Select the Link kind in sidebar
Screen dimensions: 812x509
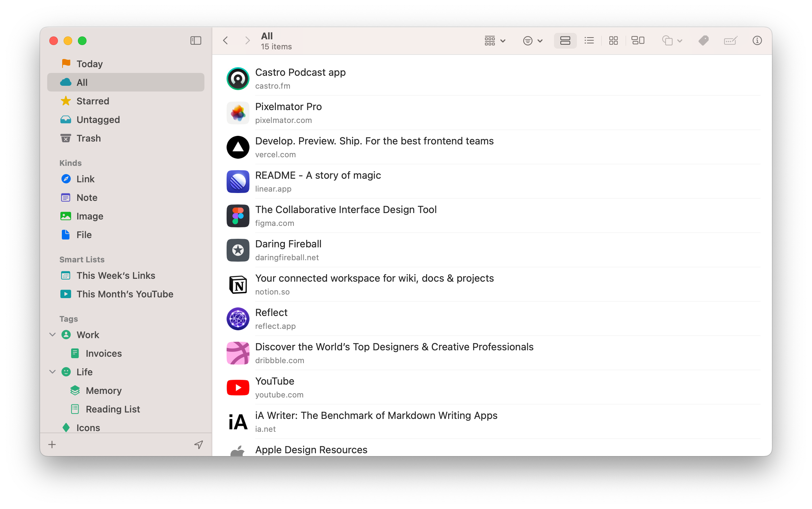click(x=85, y=179)
